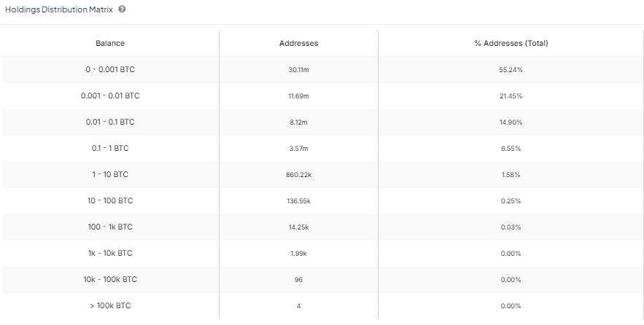Viewport: 644px width, 325px height.
Task: Click the 1.99k addresses value
Action: [298, 254]
